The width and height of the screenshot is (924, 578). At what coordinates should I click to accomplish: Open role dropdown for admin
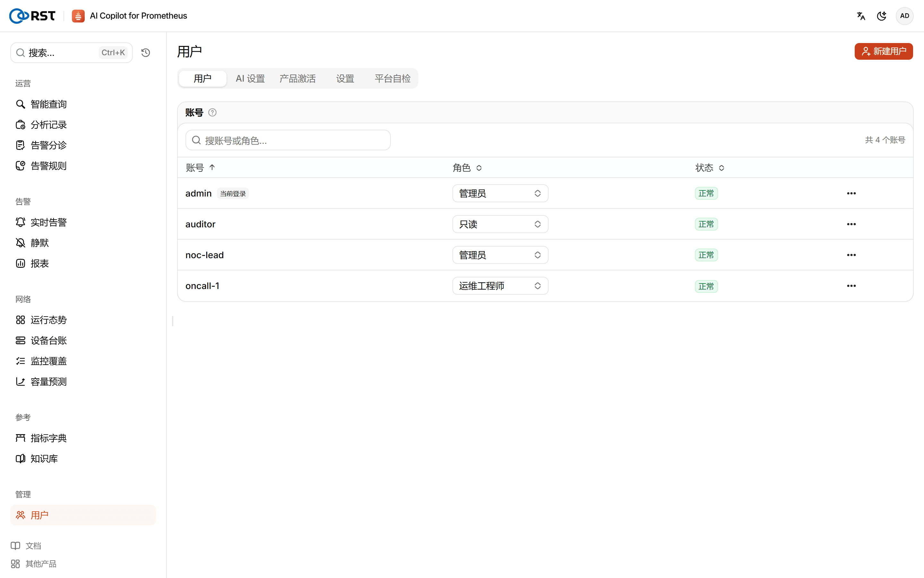click(x=500, y=193)
